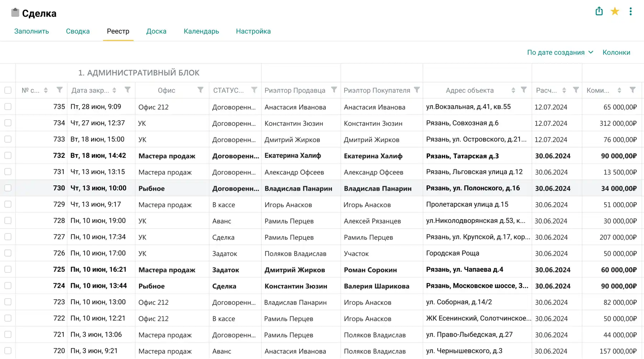
Task: Tick the checkbox for deal 734
Action: 8,123
